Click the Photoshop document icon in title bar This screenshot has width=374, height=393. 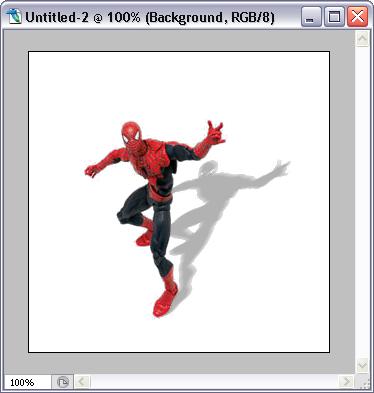(14, 17)
